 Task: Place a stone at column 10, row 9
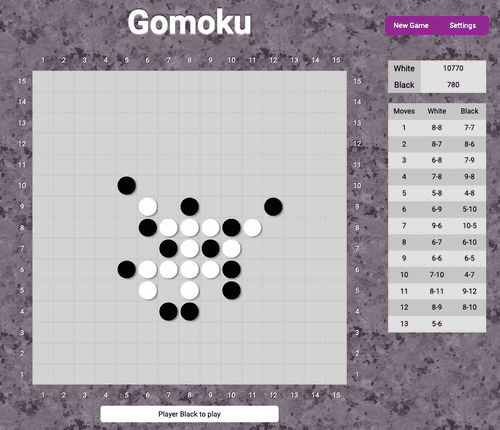(231, 207)
